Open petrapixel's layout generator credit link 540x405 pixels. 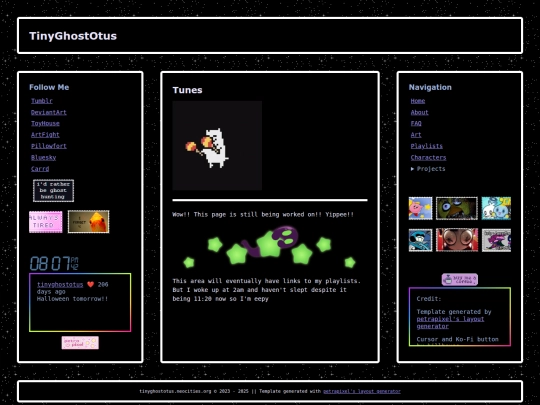coord(450,323)
